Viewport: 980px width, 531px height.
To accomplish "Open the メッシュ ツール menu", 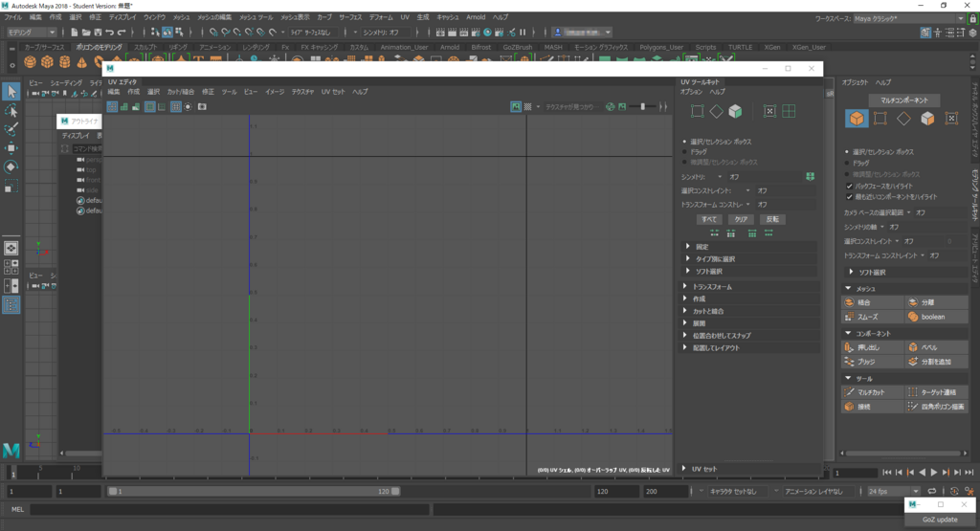I will tap(256, 17).
